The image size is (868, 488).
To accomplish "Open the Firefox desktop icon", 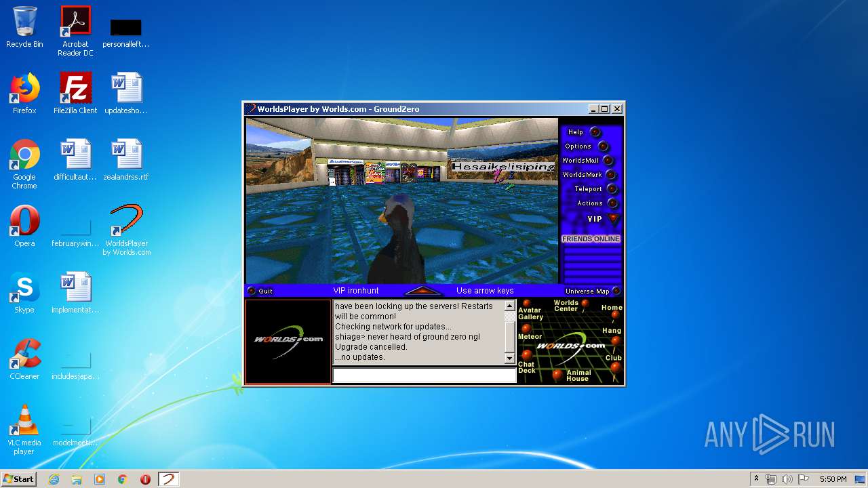I will coord(24,94).
